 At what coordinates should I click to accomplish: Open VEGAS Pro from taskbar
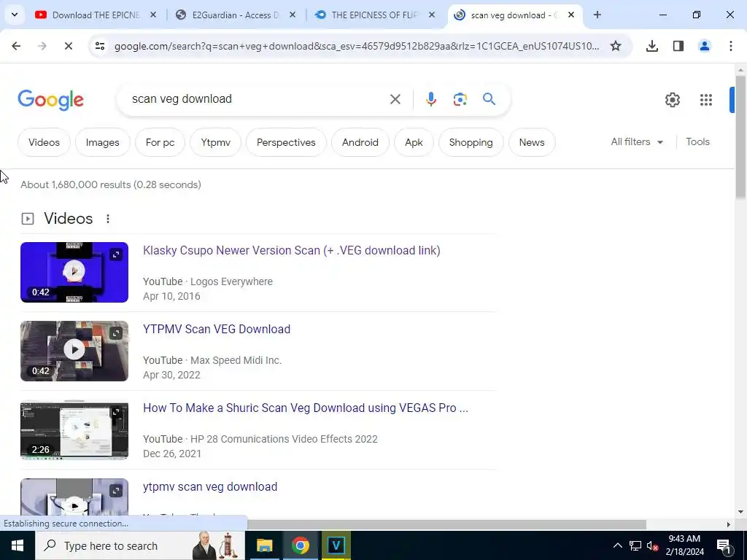point(336,545)
